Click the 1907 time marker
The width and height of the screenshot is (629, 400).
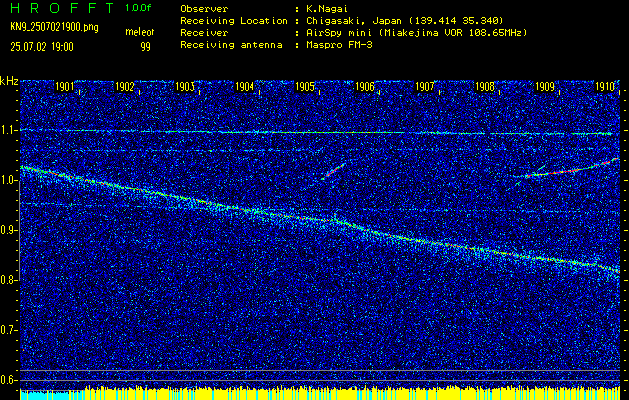tap(425, 87)
